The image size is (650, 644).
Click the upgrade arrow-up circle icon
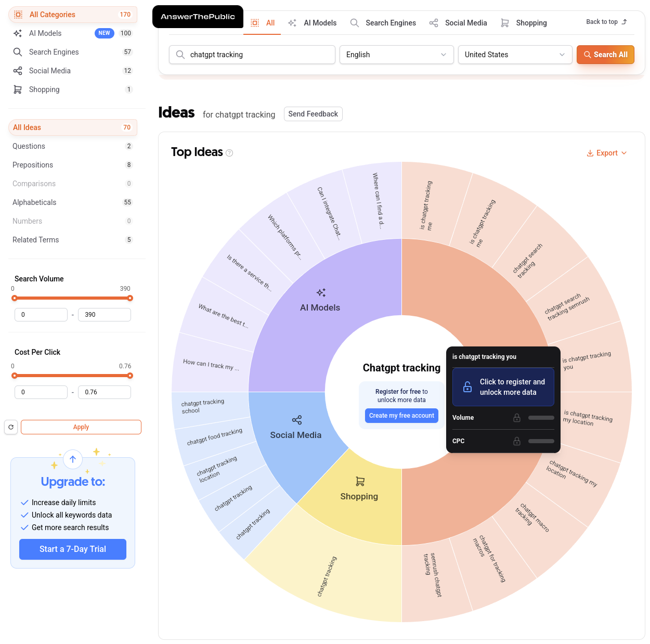pos(73,459)
